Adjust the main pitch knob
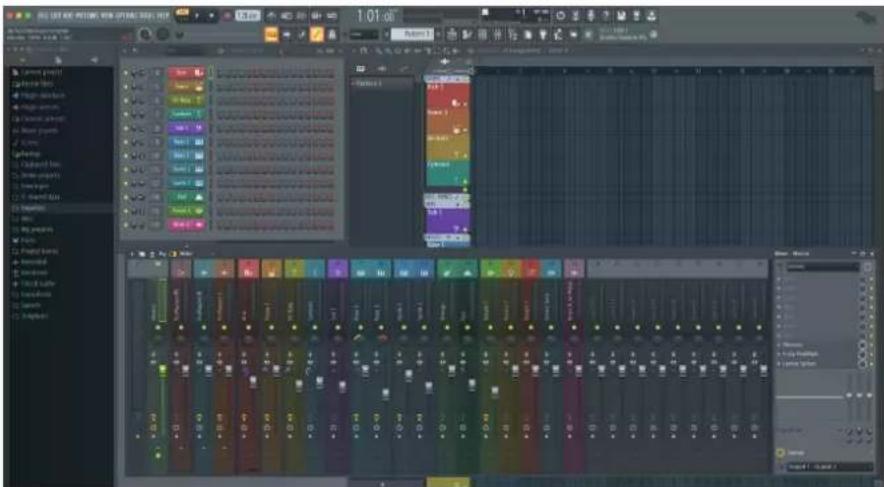 [163, 34]
